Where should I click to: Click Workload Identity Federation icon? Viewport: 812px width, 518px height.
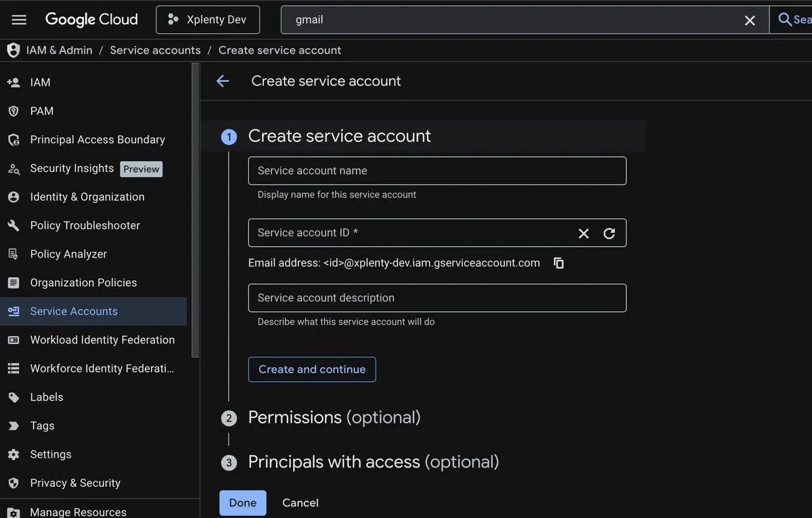point(14,340)
